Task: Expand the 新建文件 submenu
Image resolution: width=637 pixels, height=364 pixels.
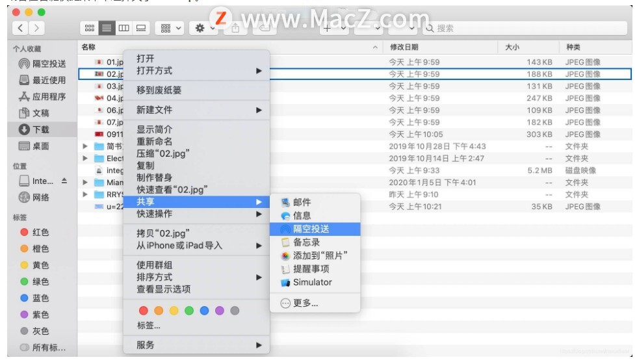Action: (196, 110)
